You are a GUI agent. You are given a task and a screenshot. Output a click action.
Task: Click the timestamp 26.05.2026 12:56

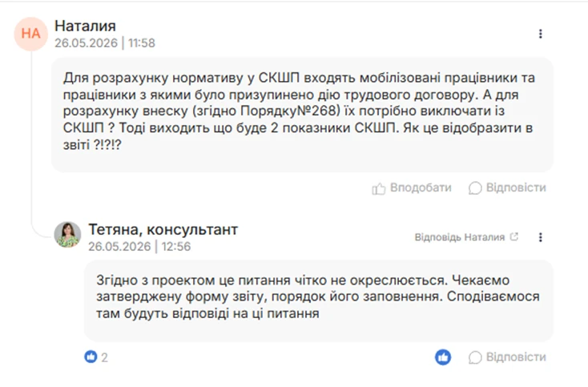click(139, 246)
